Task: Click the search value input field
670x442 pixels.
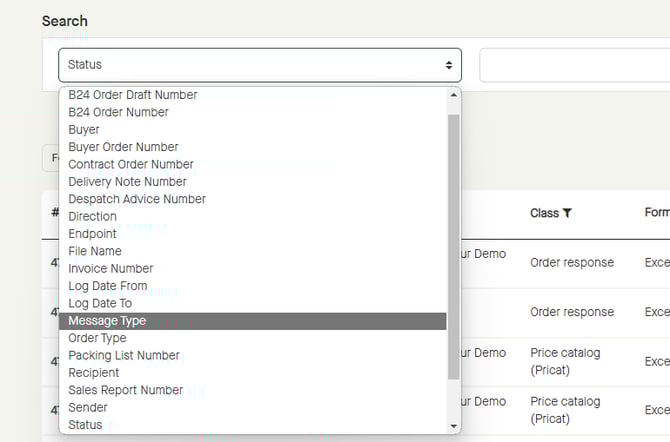Action: click(x=575, y=65)
